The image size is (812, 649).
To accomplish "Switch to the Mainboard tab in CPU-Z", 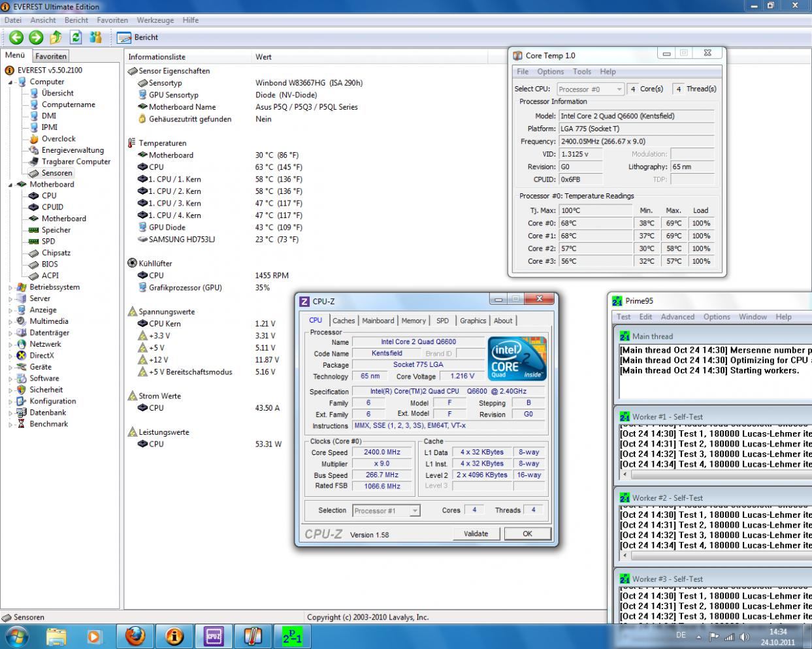I will pyautogui.click(x=378, y=321).
